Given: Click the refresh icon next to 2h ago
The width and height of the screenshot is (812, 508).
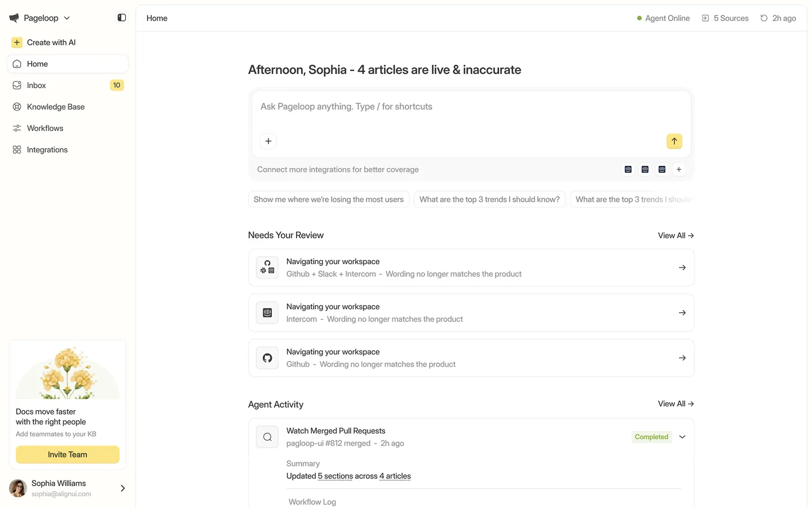Looking at the screenshot, I should pyautogui.click(x=764, y=18).
